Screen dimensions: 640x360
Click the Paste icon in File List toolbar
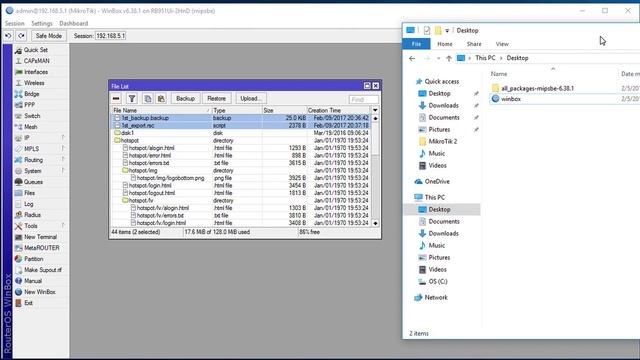click(161, 98)
